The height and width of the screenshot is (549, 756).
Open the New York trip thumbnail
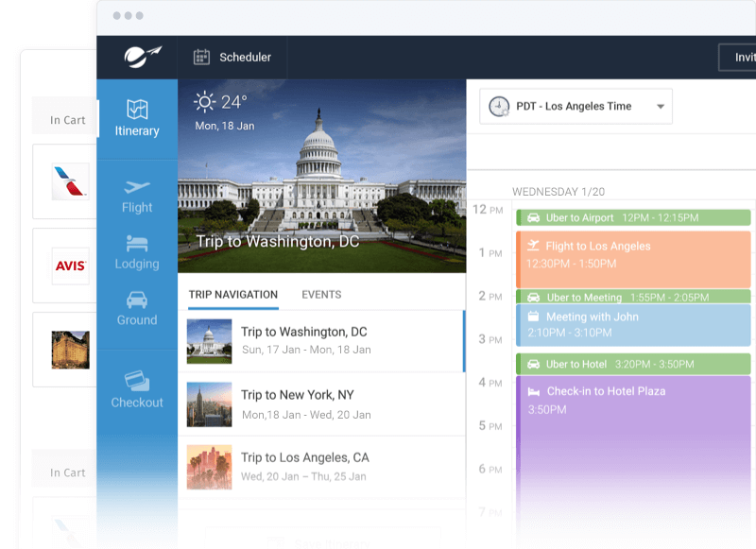pyautogui.click(x=209, y=404)
